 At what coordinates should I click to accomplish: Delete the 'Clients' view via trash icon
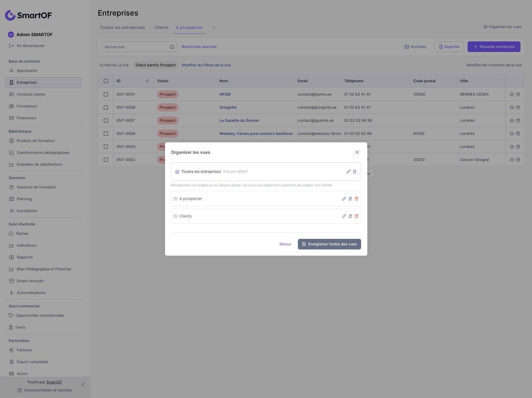(356, 216)
